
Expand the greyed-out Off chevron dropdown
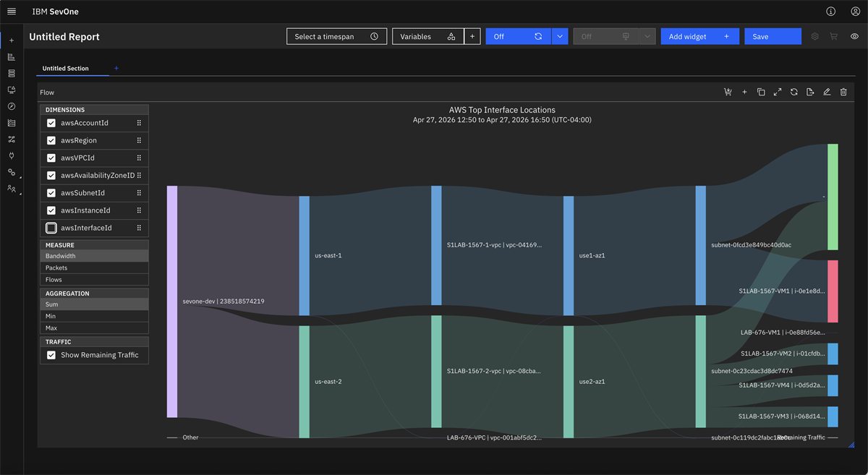[x=647, y=36]
